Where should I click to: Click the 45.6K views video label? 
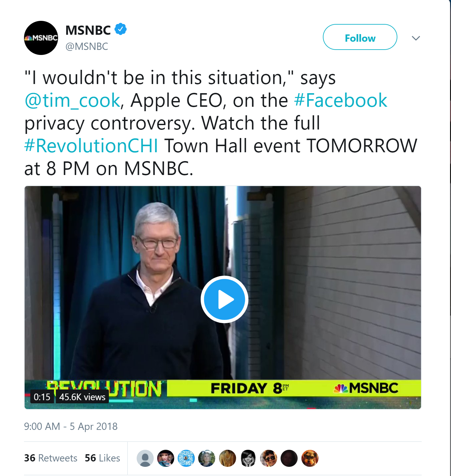(x=82, y=397)
